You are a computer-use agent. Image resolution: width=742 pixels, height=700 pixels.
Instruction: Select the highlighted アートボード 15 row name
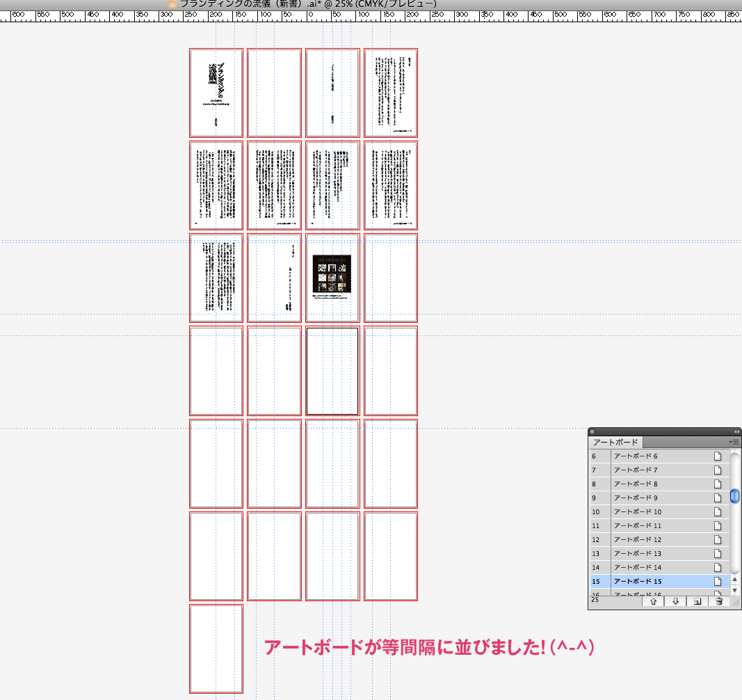pos(638,581)
